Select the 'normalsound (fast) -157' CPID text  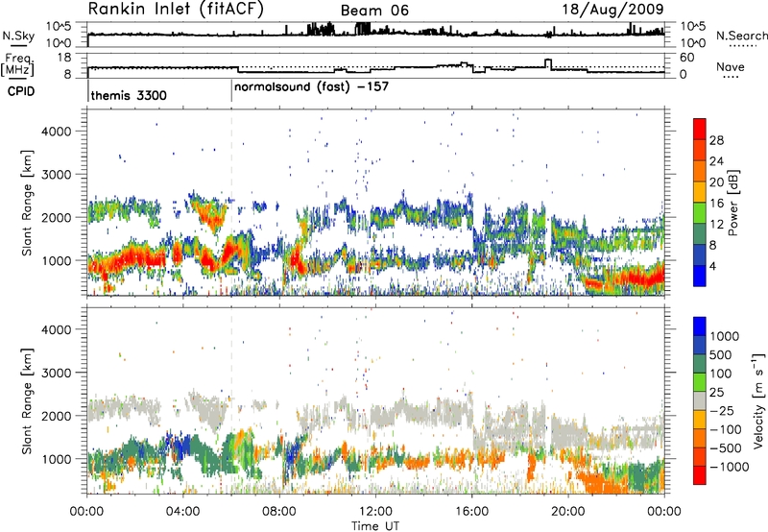[x=311, y=87]
